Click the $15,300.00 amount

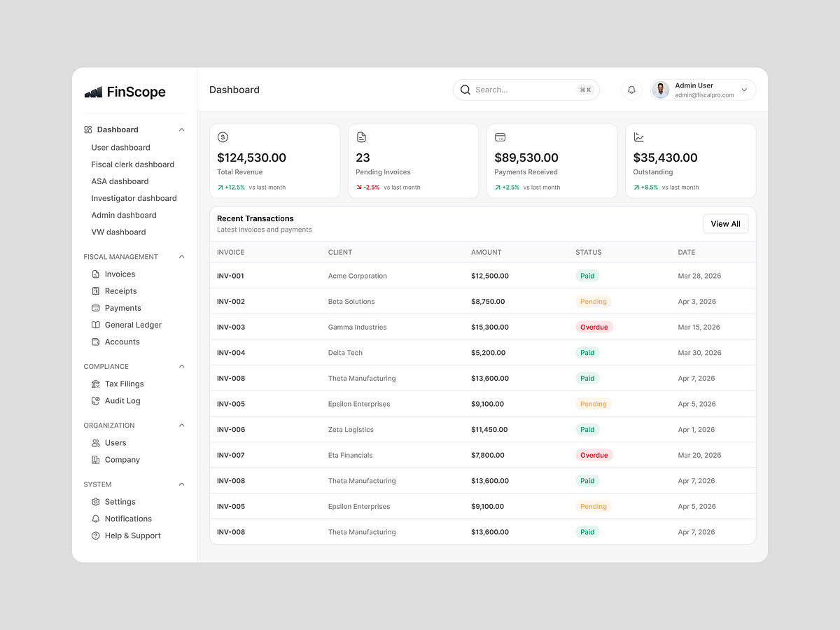[x=490, y=327]
